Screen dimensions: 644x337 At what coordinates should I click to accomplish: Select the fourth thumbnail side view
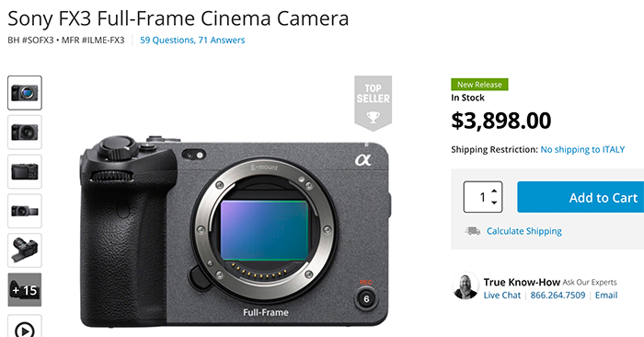point(25,211)
